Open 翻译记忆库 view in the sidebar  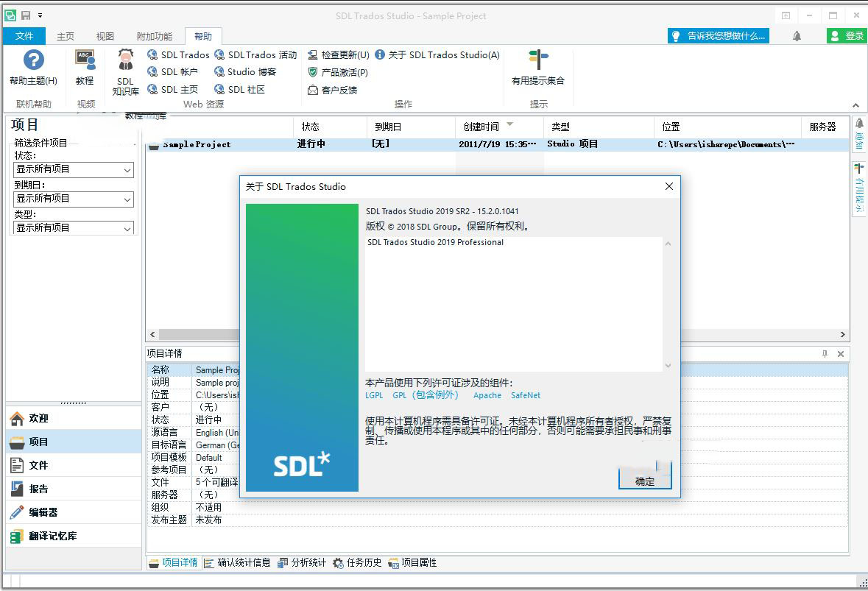[52, 536]
